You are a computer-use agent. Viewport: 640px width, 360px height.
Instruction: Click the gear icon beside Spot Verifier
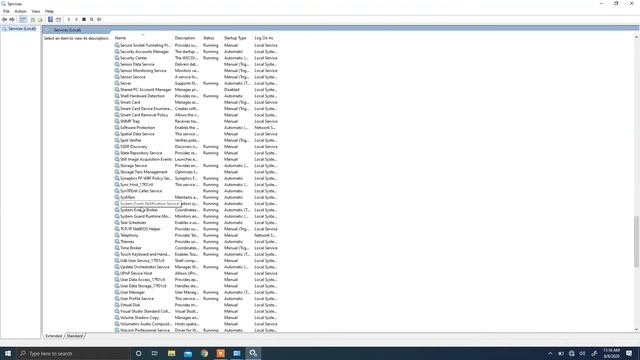click(x=117, y=140)
